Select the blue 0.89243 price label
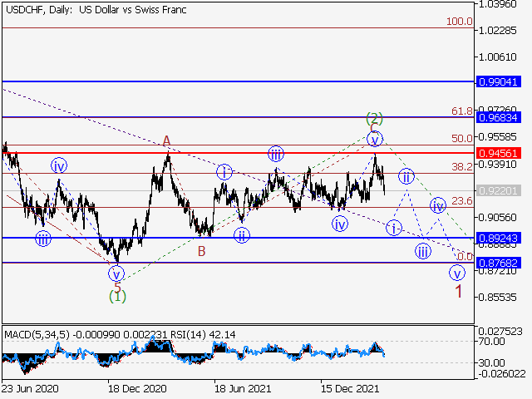The image size is (532, 399). (498, 239)
